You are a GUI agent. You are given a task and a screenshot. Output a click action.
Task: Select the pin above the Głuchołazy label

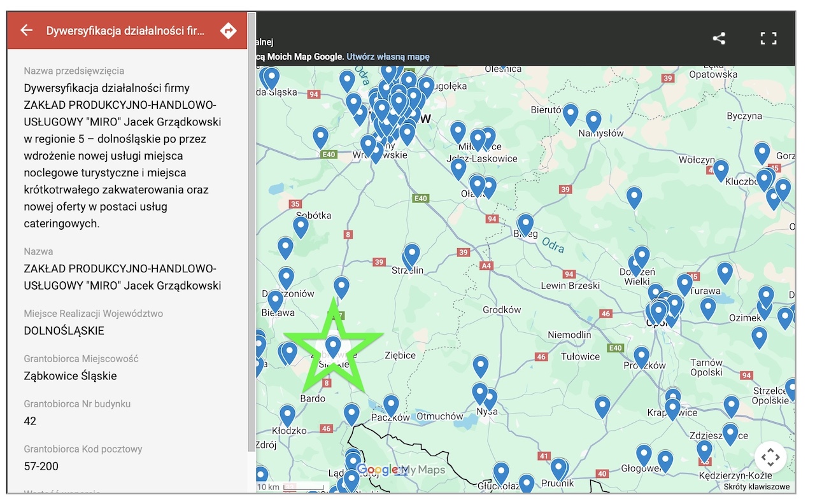(x=501, y=473)
